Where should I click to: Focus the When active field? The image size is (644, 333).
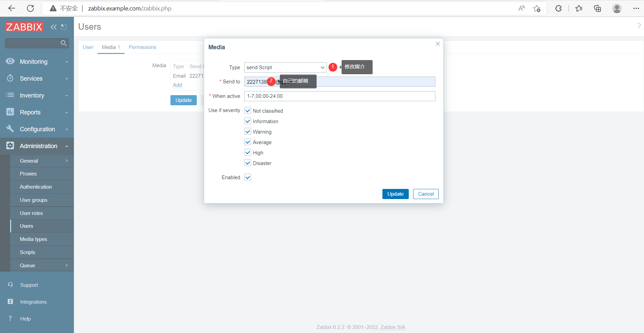340,96
